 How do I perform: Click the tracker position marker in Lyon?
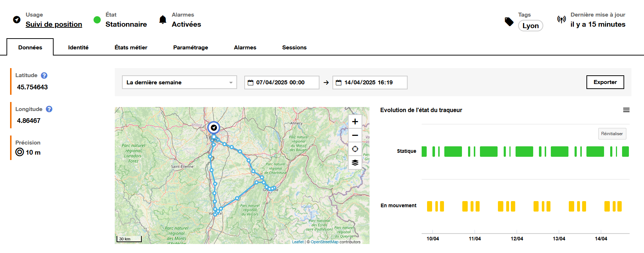coord(214,128)
